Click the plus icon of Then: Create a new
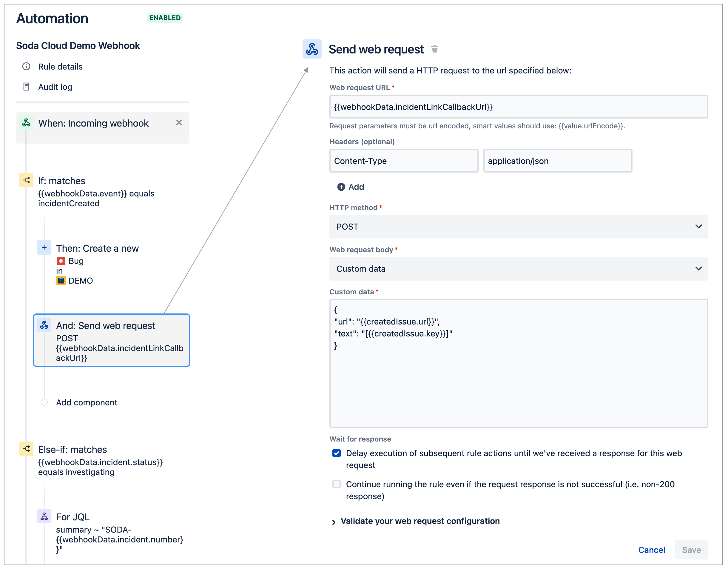Viewport: 728px width, 569px height. click(x=44, y=247)
